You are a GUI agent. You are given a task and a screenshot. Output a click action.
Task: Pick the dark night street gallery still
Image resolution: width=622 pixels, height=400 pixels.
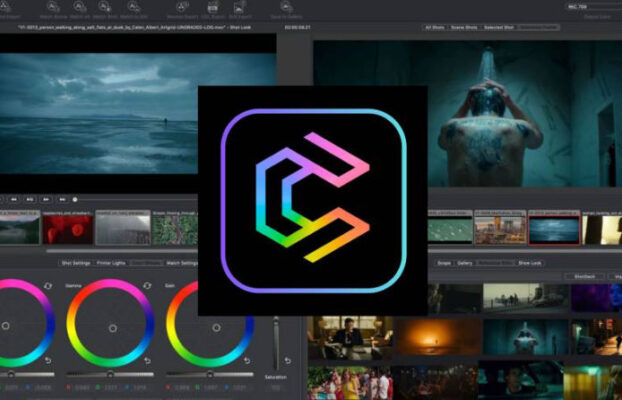coord(597,338)
